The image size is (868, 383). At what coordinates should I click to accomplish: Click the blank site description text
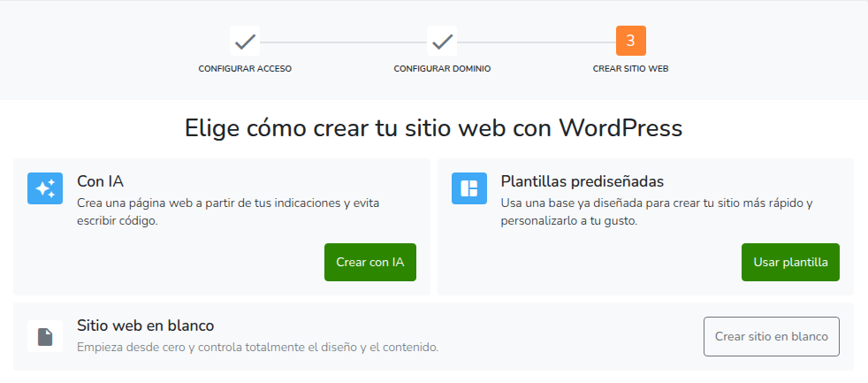click(x=257, y=347)
